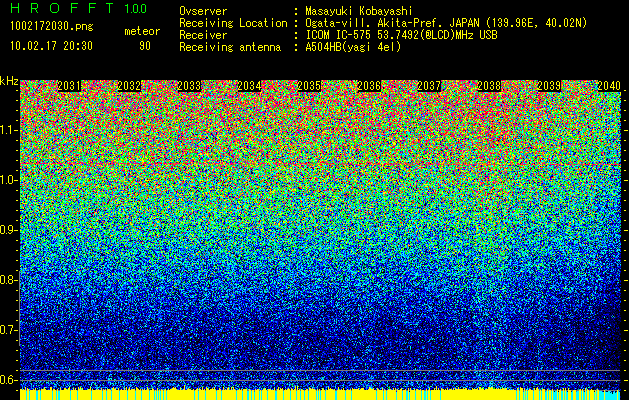
Task: Click the 2032 time marker
Action: (x=129, y=86)
